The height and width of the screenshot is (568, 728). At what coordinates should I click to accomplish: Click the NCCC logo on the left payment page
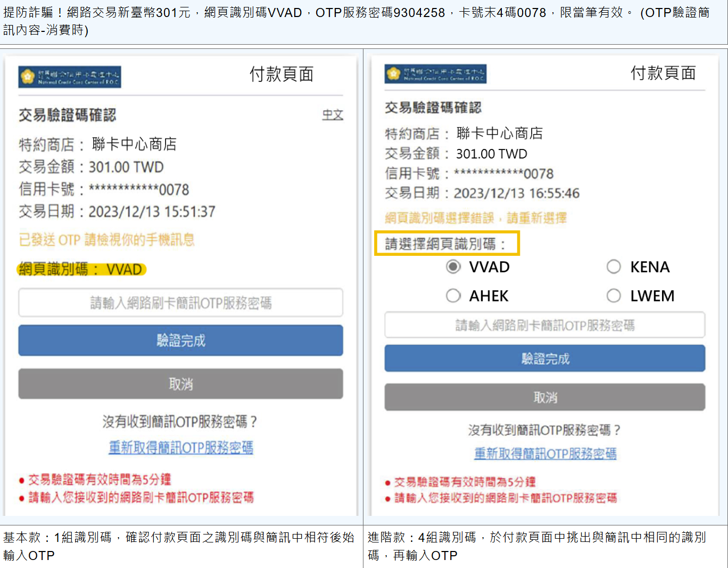click(x=70, y=76)
